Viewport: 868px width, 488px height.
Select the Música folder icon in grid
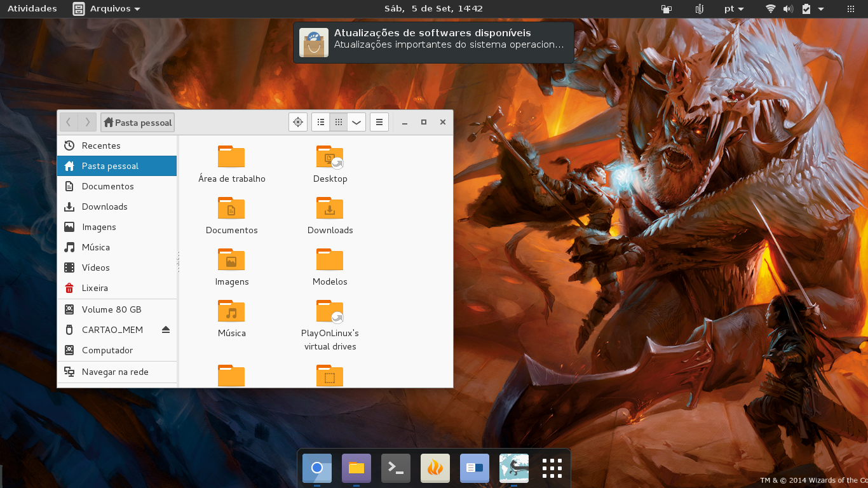point(231,311)
